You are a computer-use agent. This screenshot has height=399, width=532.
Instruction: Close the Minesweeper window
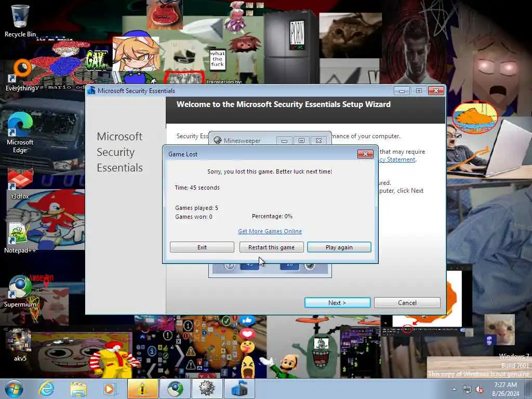point(318,140)
